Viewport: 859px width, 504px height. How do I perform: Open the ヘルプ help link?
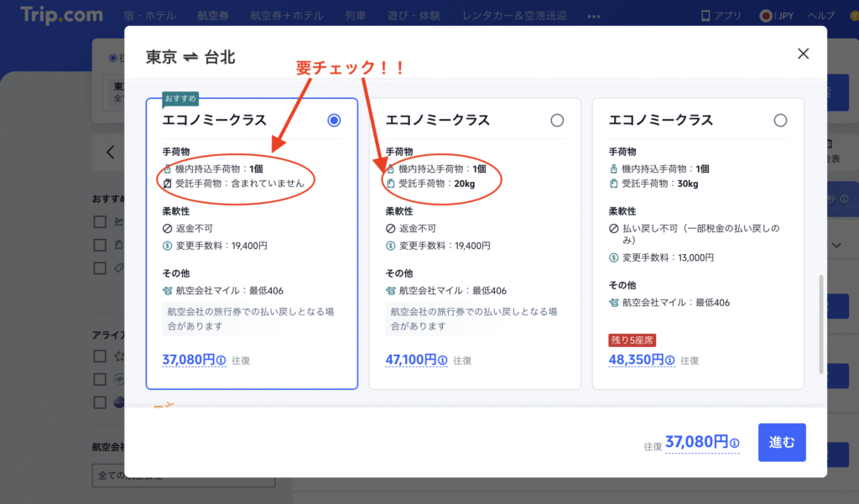(x=820, y=15)
